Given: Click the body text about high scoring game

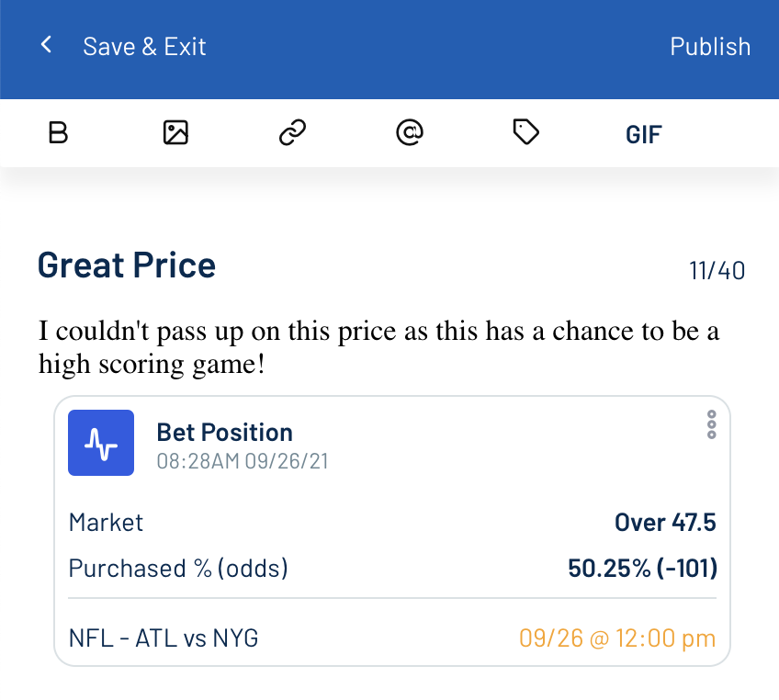Looking at the screenshot, I should tap(378, 347).
